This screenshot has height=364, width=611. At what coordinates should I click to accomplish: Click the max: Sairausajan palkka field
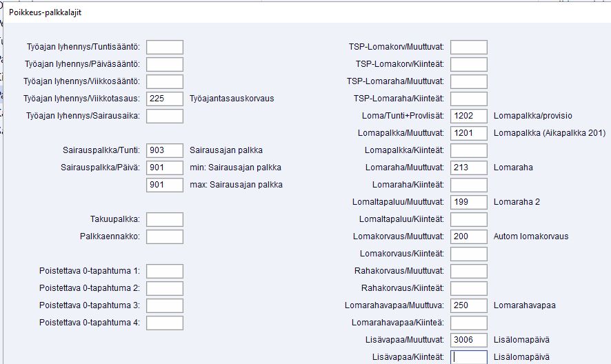pos(165,185)
